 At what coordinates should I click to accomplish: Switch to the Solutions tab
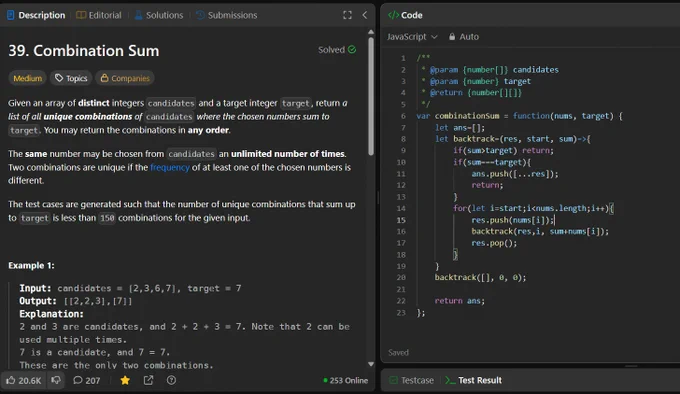[x=159, y=15]
